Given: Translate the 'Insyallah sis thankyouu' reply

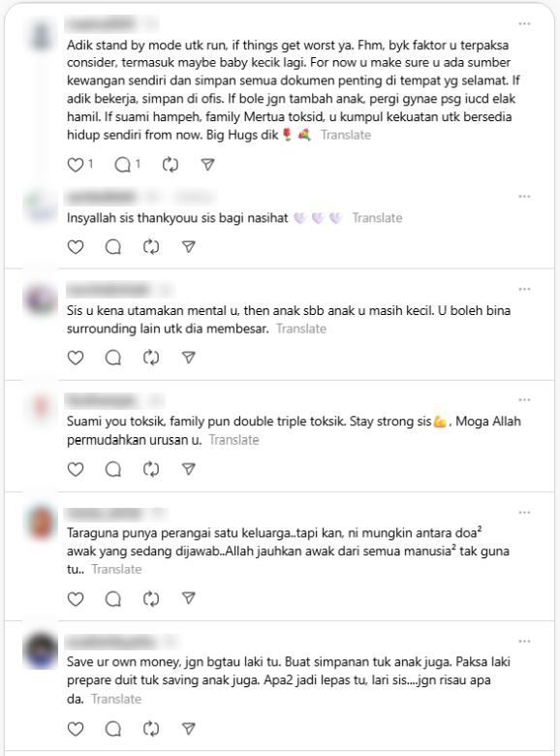Looking at the screenshot, I should click(x=377, y=218).
